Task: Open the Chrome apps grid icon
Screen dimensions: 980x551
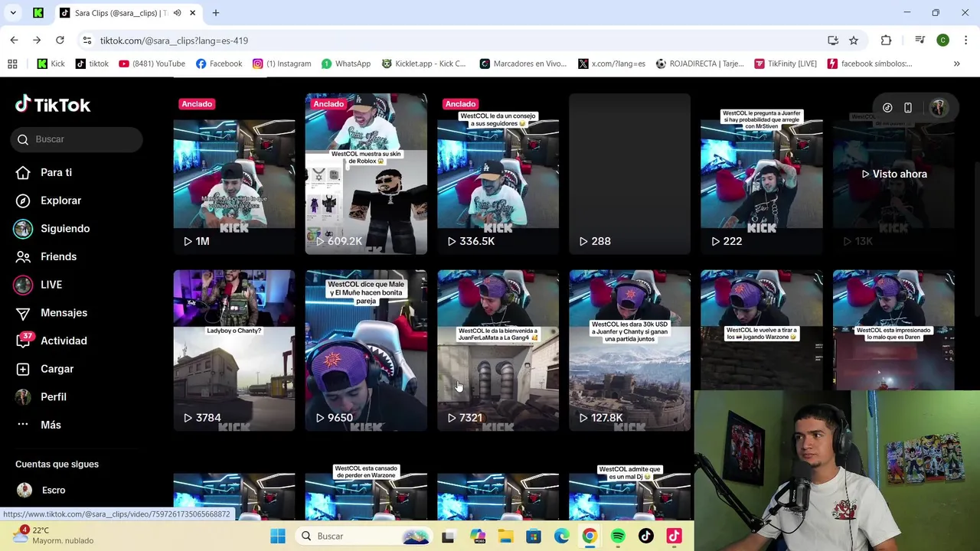Action: point(12,64)
